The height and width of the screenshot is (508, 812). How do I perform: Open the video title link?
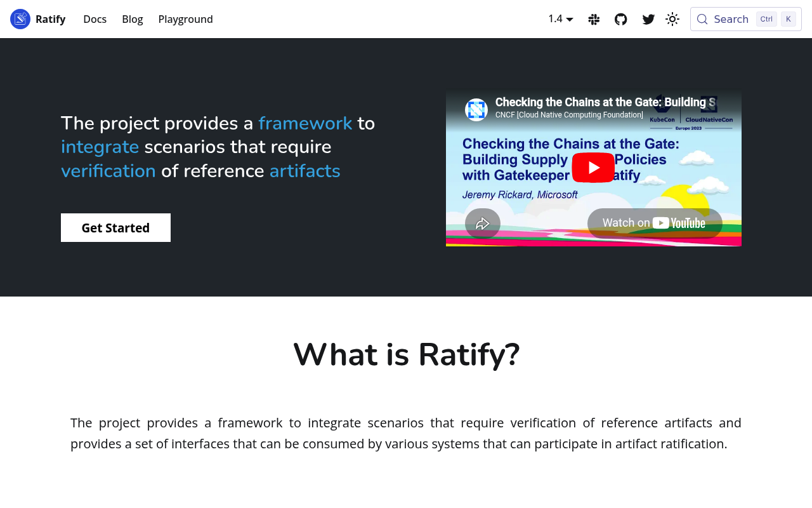605,102
